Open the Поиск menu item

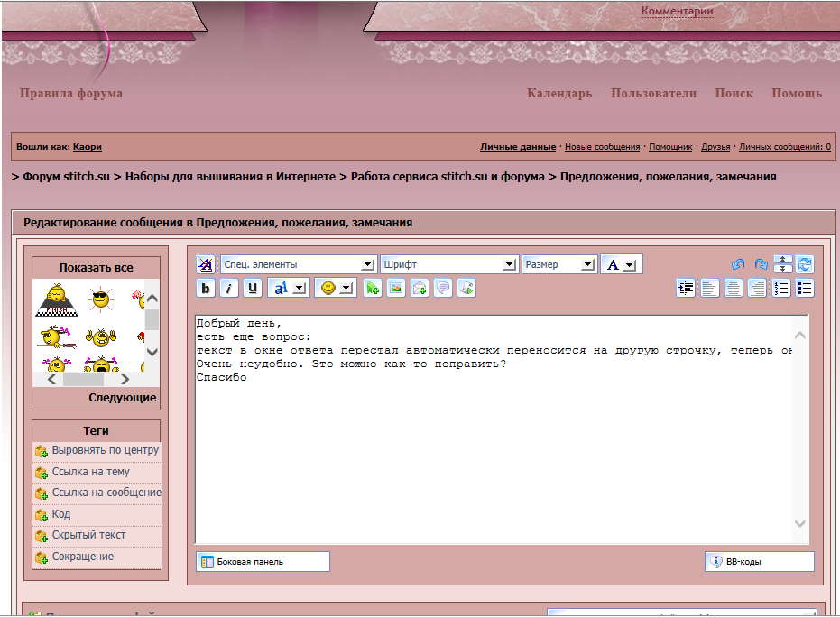734,94
